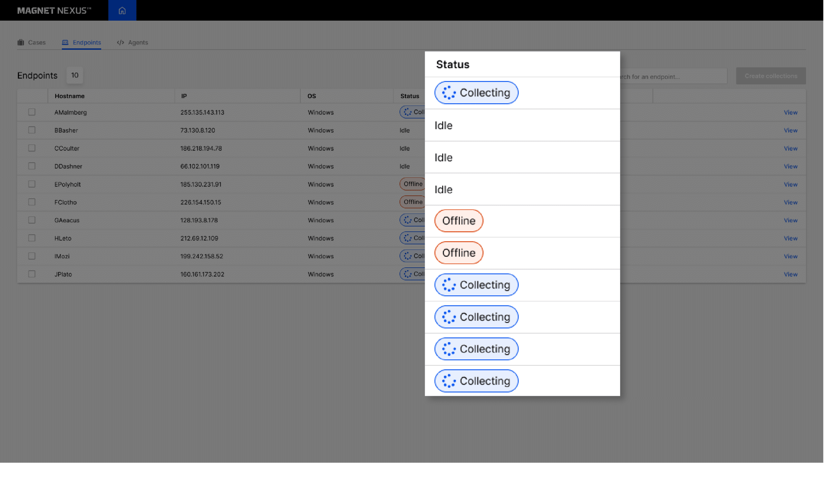This screenshot has width=825, height=504.
Task: Click the home icon in top bar
Action: pyautogui.click(x=122, y=10)
